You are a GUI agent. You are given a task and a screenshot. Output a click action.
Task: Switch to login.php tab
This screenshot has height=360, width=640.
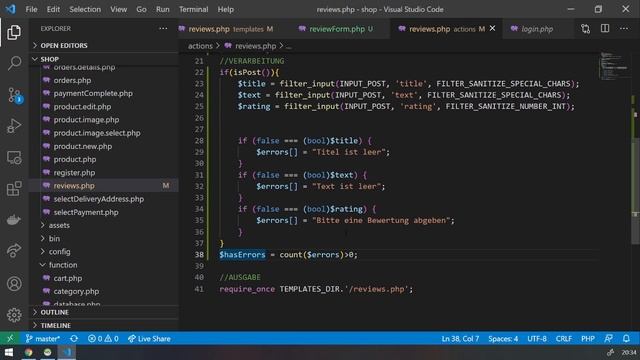(x=537, y=29)
